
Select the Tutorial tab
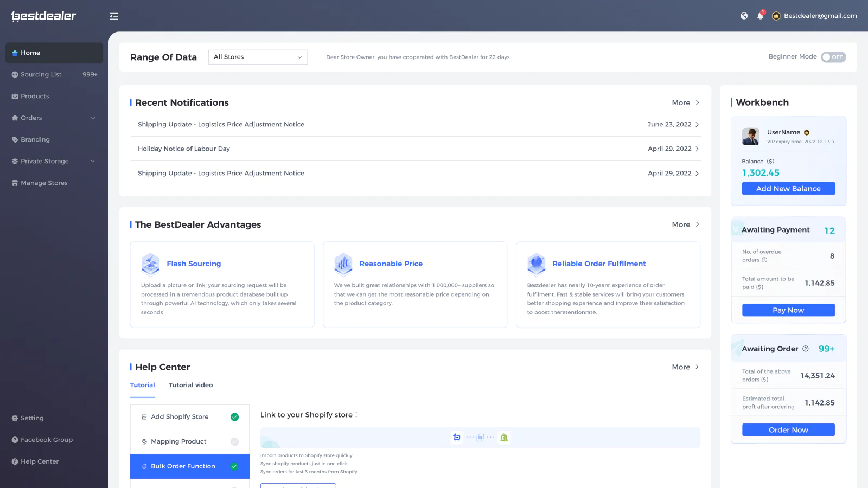143,385
